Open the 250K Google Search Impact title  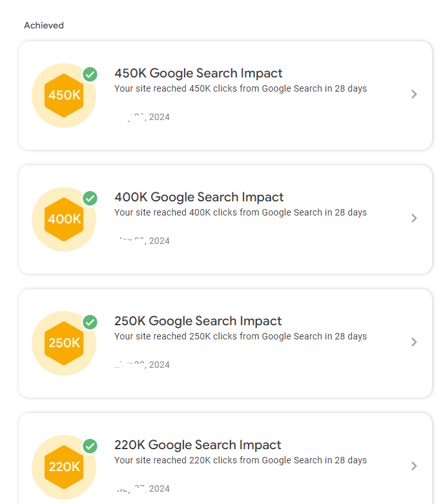tap(198, 321)
